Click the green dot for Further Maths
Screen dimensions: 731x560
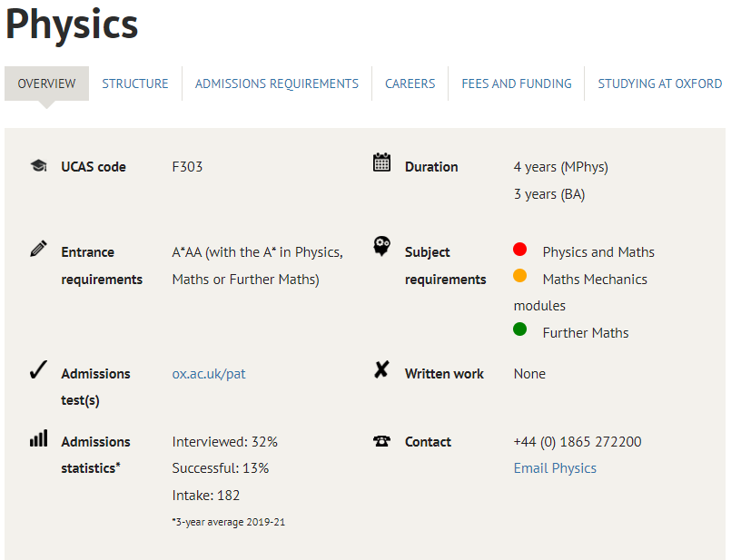tap(519, 329)
